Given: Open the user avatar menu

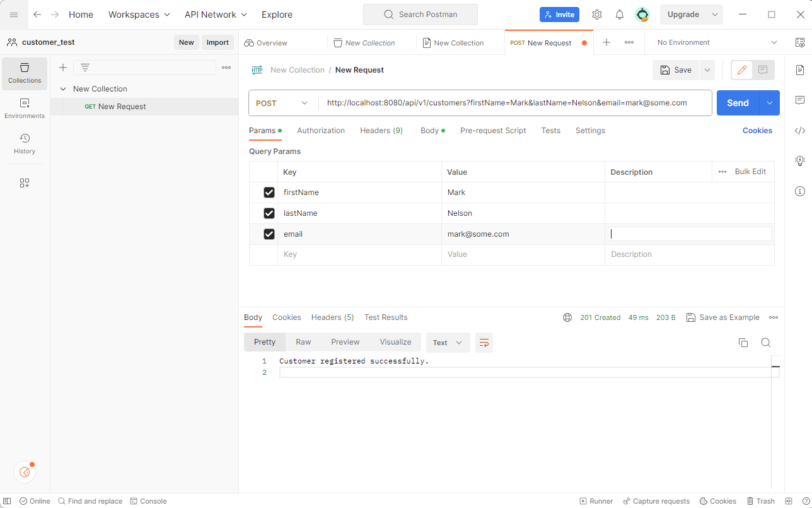Looking at the screenshot, I should [x=642, y=15].
